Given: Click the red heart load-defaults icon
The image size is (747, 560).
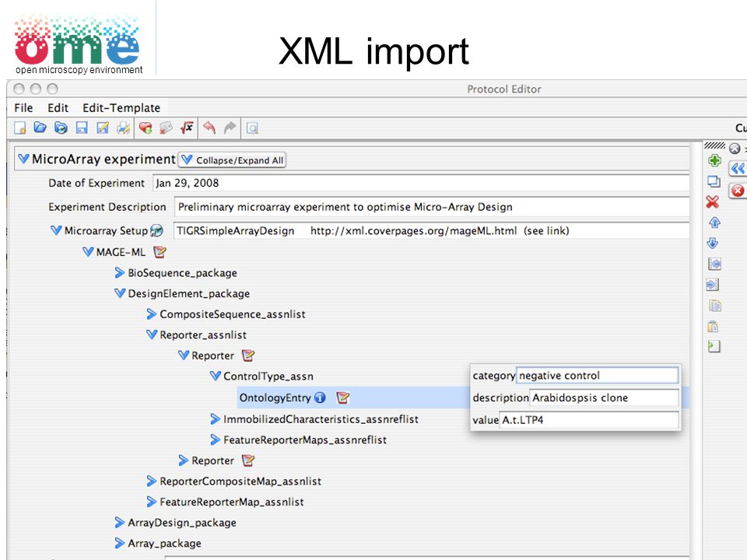Looking at the screenshot, I should coord(146,128).
